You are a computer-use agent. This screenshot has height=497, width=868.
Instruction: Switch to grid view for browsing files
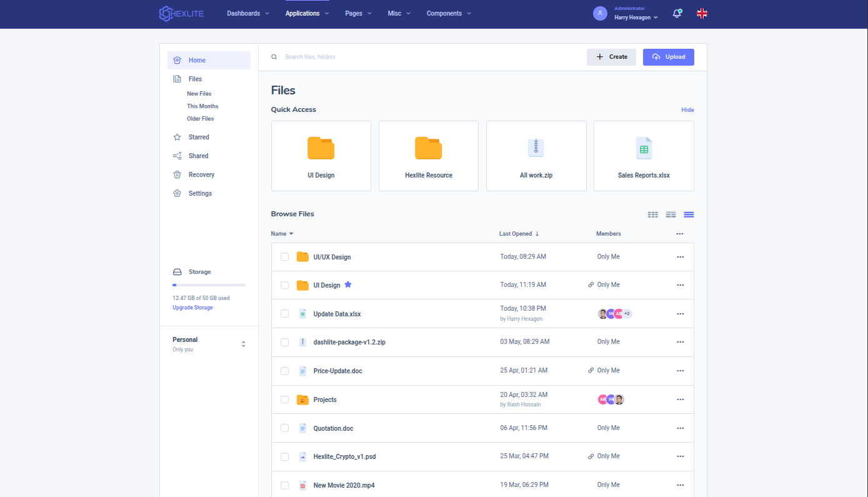(652, 214)
